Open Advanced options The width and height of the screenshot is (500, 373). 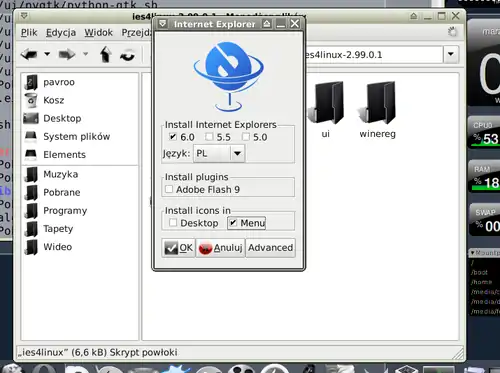[270, 248]
